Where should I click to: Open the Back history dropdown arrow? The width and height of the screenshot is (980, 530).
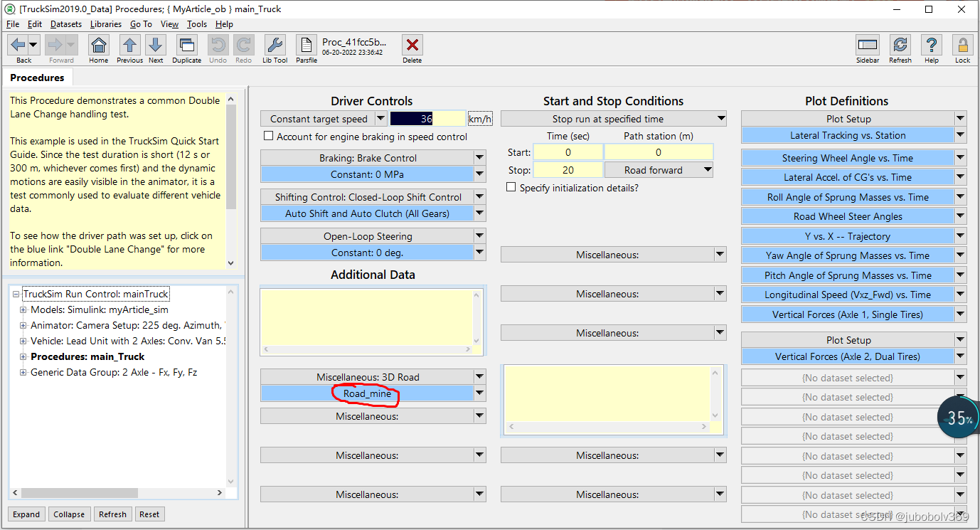point(34,45)
